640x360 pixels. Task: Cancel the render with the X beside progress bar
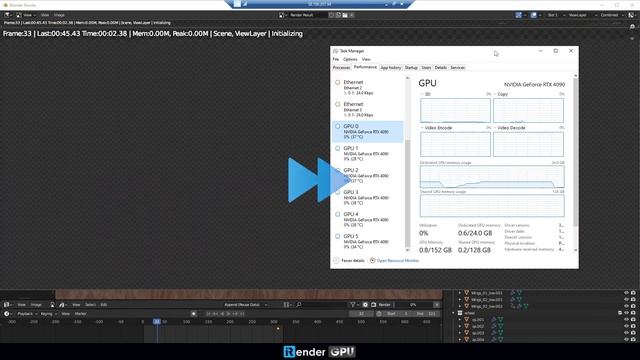click(x=437, y=305)
